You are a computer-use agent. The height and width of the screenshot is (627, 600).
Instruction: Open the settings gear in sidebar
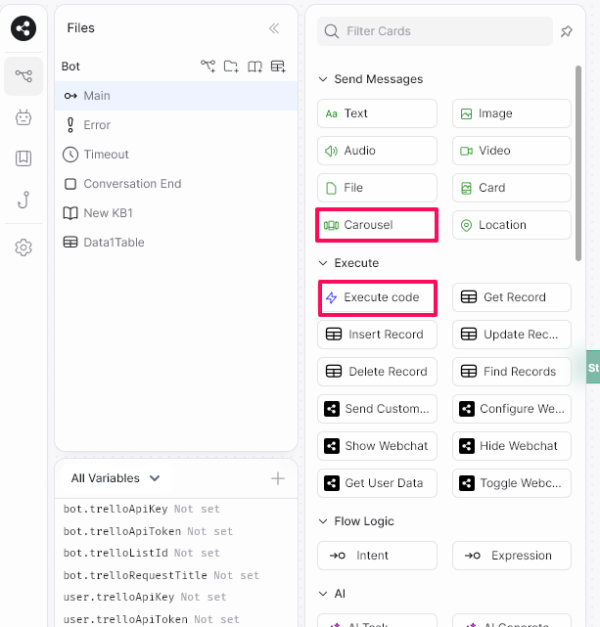[x=23, y=247]
